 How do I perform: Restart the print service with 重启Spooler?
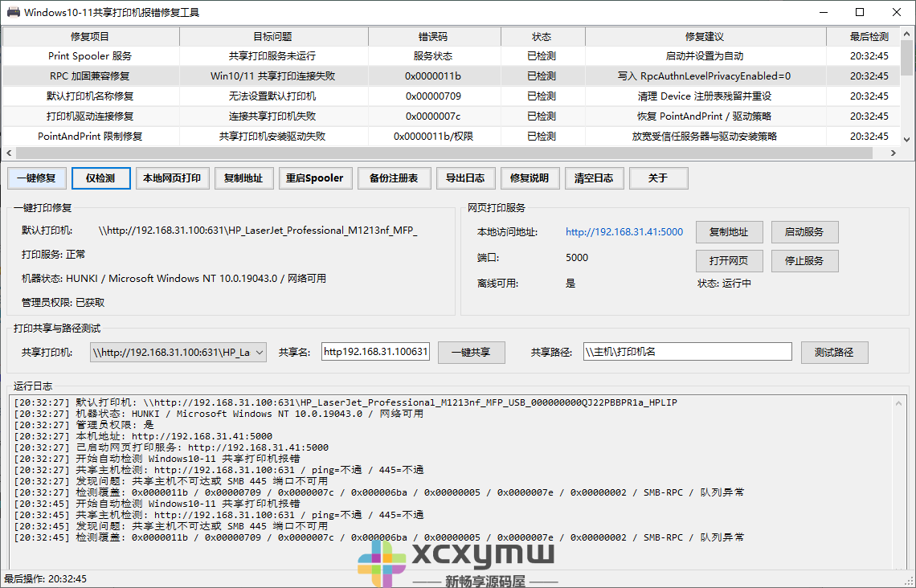click(315, 178)
